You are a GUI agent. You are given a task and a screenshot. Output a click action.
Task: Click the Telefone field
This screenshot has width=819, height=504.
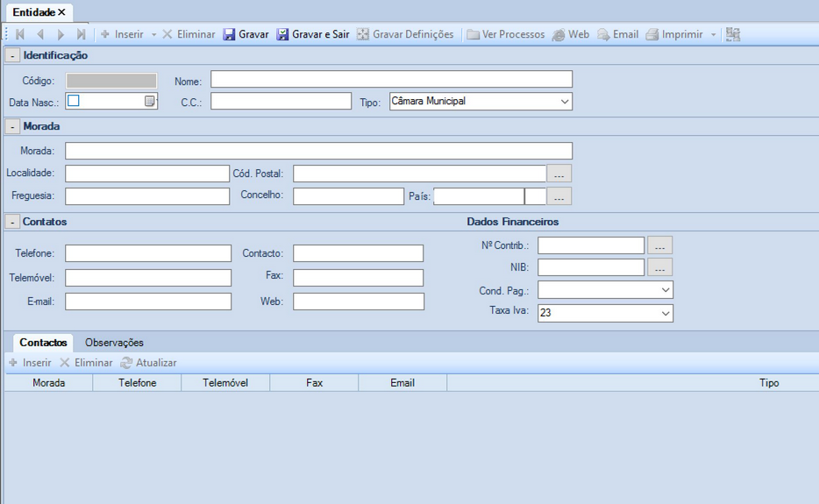pyautogui.click(x=148, y=253)
